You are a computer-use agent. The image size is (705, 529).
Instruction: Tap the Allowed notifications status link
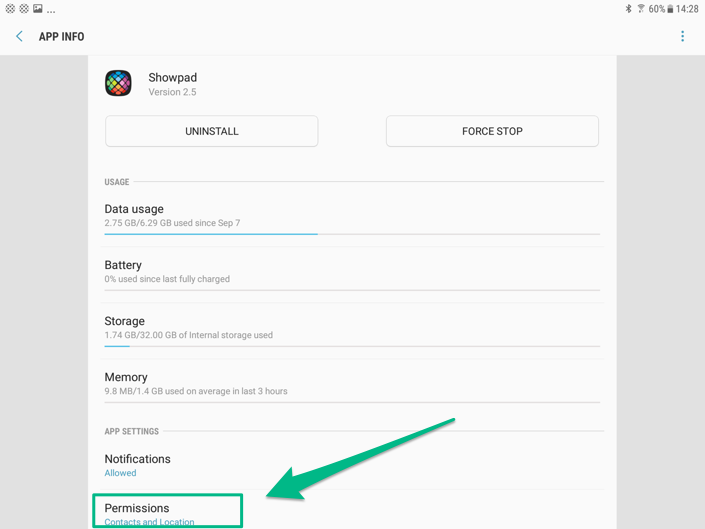tap(120, 473)
